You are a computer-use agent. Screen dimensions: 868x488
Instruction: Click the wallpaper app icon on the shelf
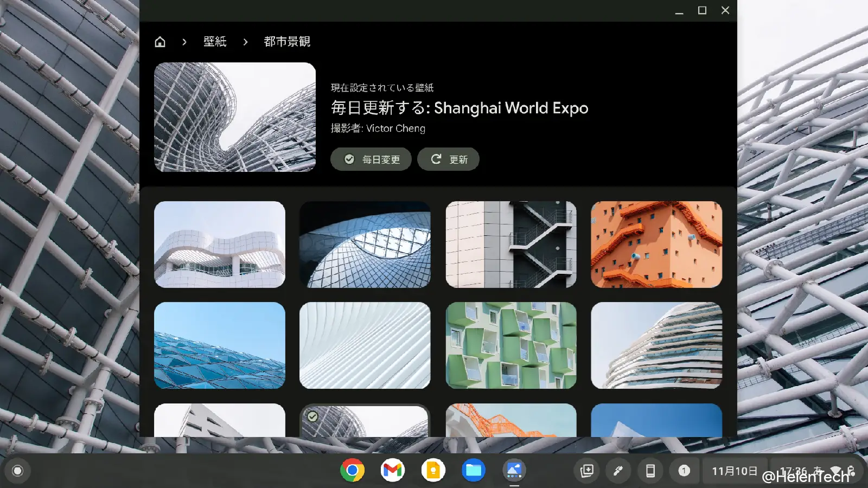click(x=514, y=470)
